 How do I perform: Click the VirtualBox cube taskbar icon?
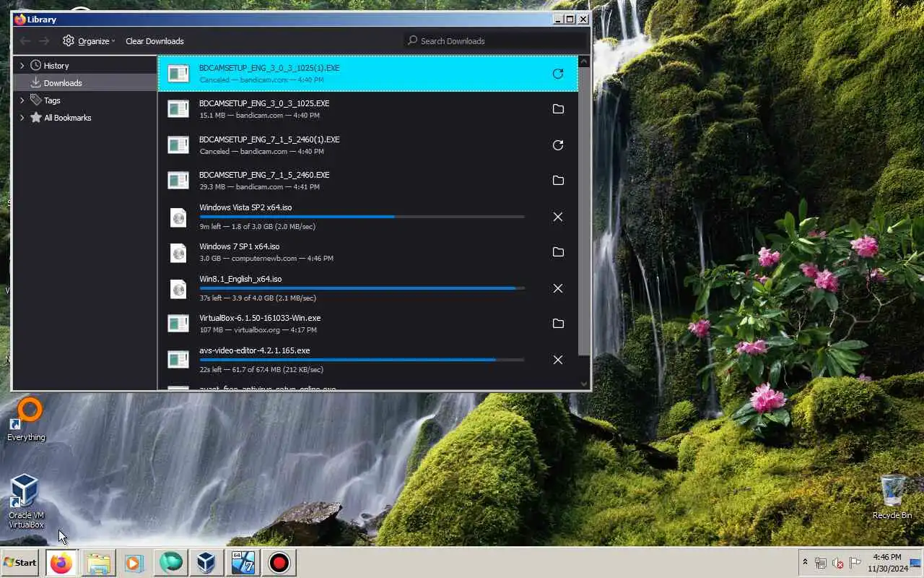coord(206,562)
